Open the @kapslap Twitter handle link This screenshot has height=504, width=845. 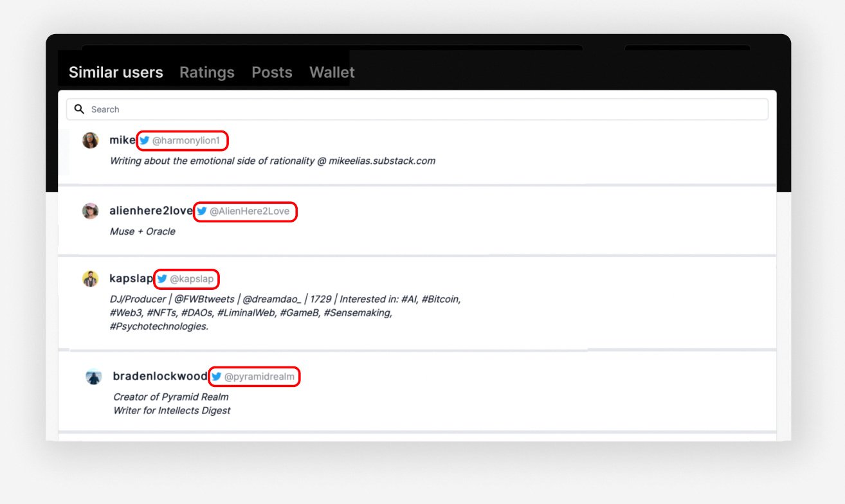pyautogui.click(x=192, y=279)
